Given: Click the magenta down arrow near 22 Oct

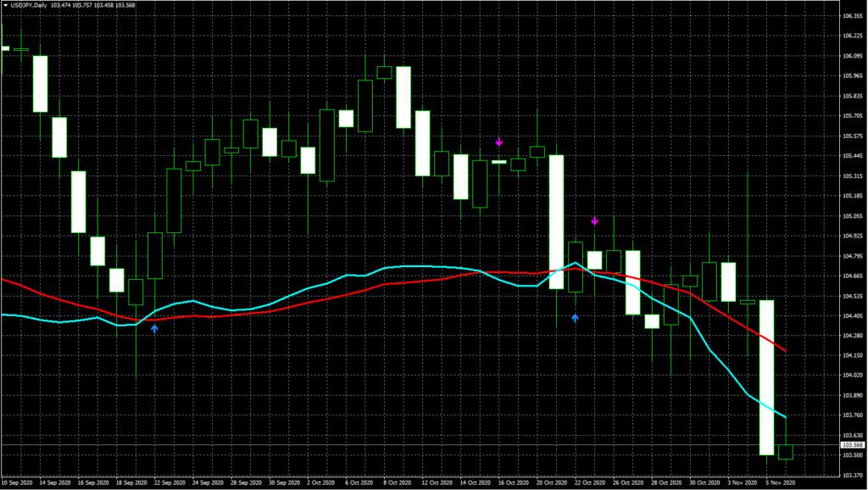Looking at the screenshot, I should [x=594, y=221].
